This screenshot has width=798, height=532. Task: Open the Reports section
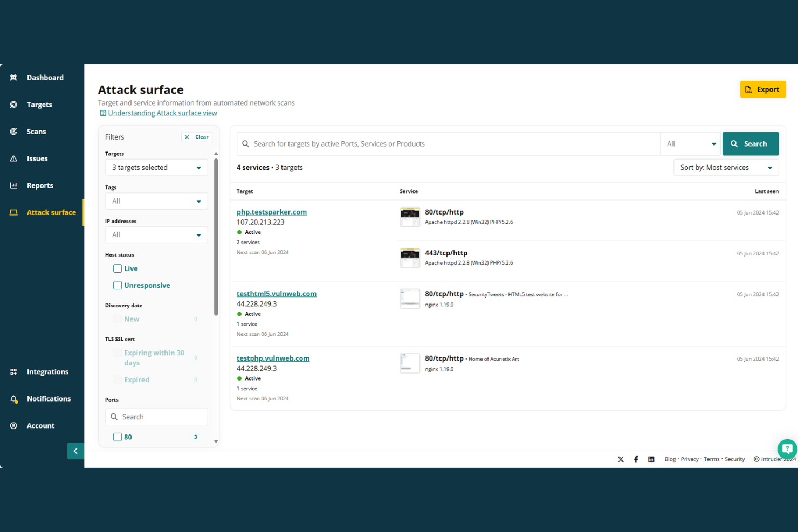click(40, 185)
